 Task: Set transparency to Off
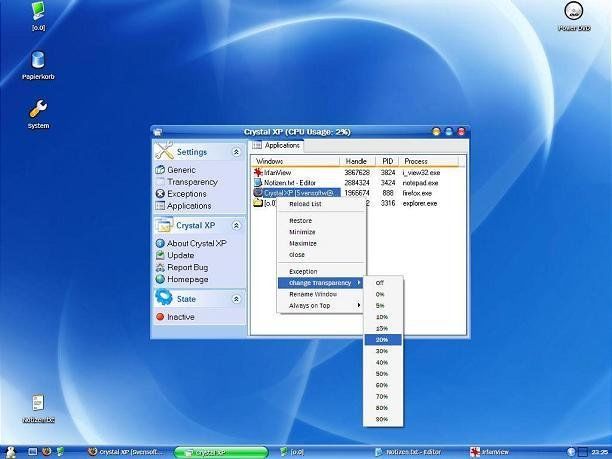383,283
